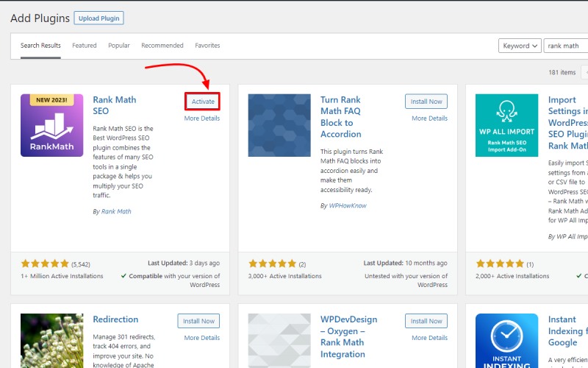Click '3,000+ Active Installations' text
588x368 pixels.
click(284, 276)
